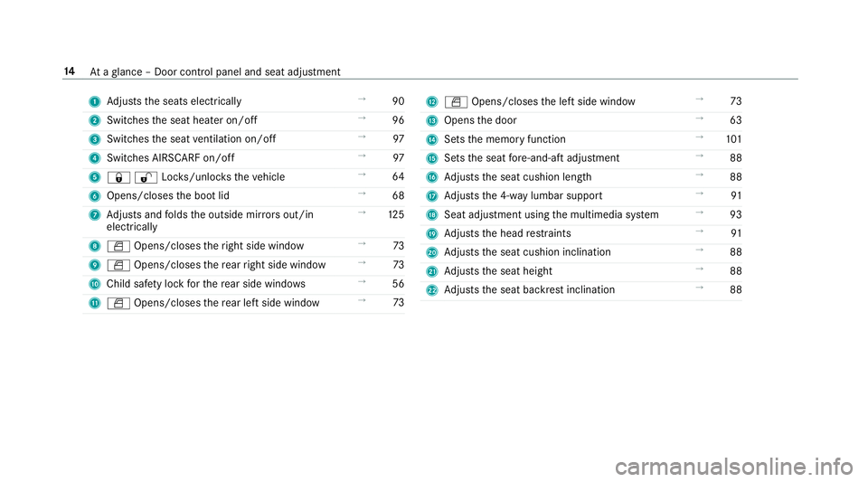Click the window icon for rear right side window
This screenshot has width=868, height=482.
coord(118,266)
